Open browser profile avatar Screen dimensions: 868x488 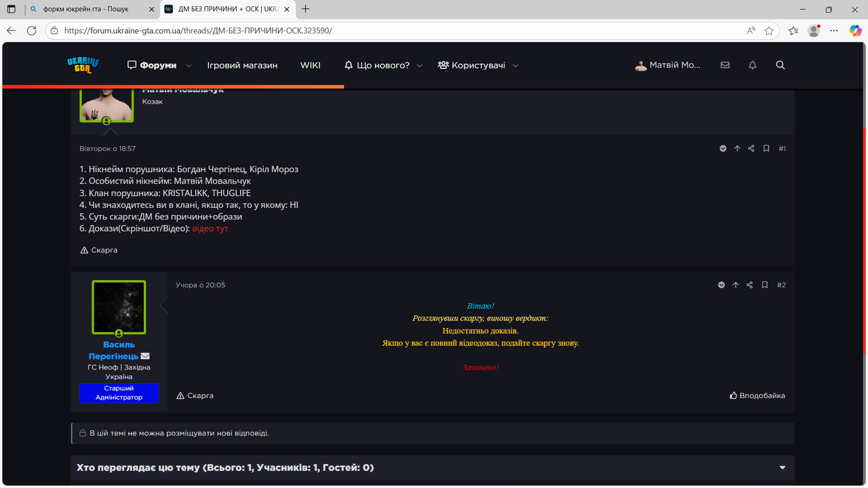click(x=814, y=30)
